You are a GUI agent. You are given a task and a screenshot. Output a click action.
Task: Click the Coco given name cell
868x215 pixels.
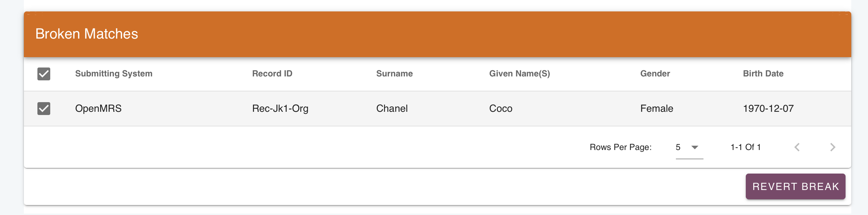pyautogui.click(x=501, y=109)
